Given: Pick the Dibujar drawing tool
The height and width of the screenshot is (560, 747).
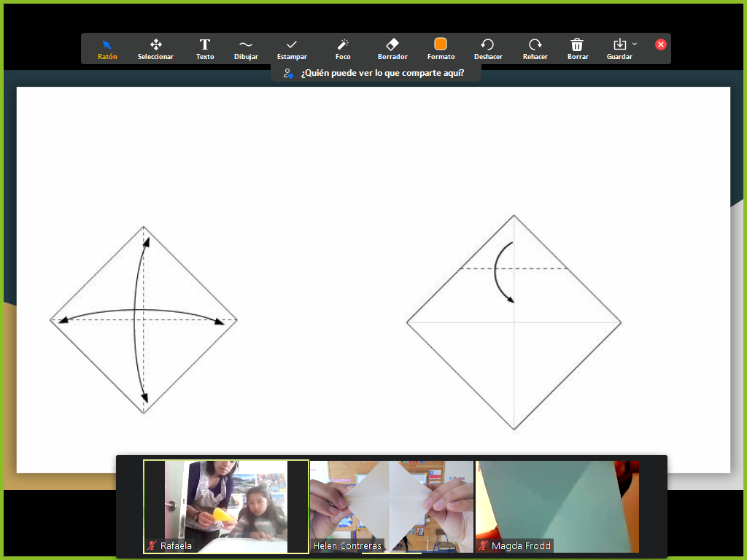Looking at the screenshot, I should (246, 48).
